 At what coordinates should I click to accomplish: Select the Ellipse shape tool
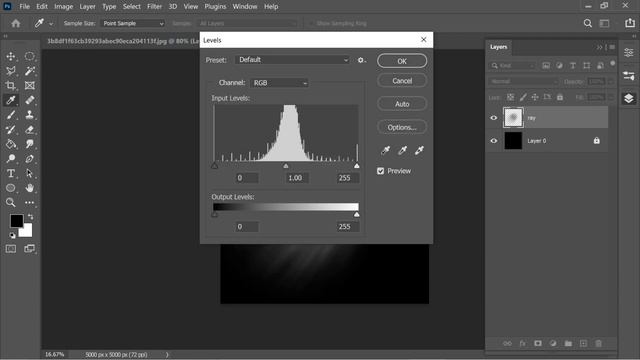pyautogui.click(x=11, y=188)
